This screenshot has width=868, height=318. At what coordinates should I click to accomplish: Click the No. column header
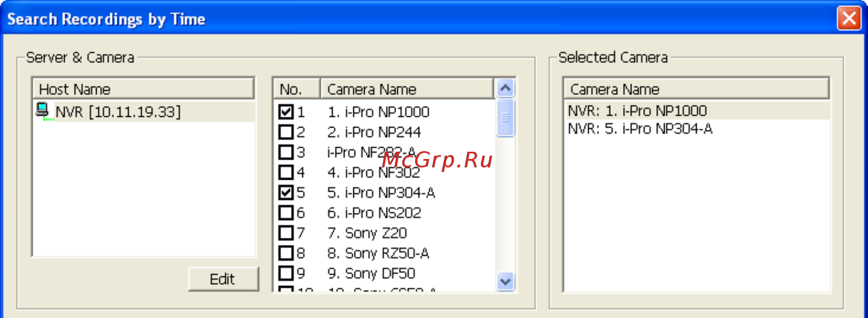tap(297, 89)
